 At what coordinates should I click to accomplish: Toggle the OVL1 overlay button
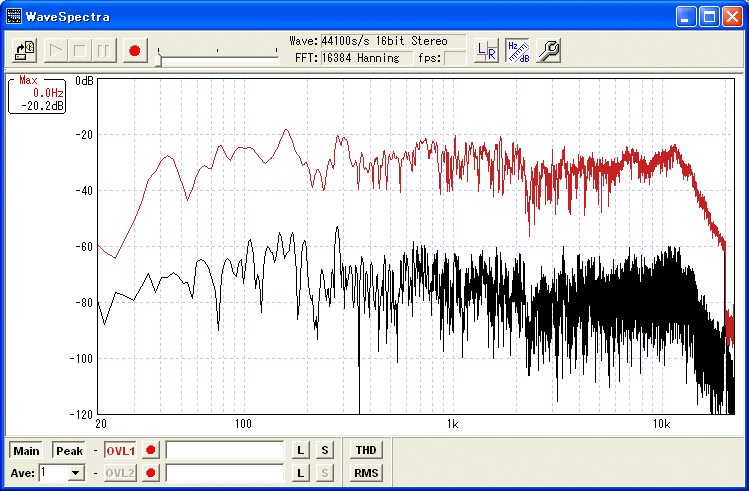coord(120,451)
